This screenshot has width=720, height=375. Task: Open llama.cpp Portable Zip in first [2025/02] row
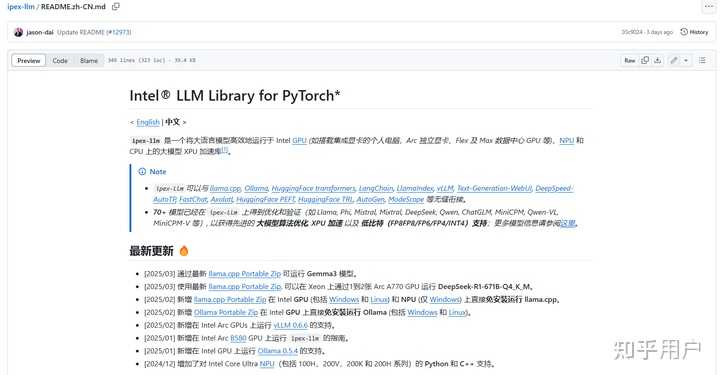230,299
